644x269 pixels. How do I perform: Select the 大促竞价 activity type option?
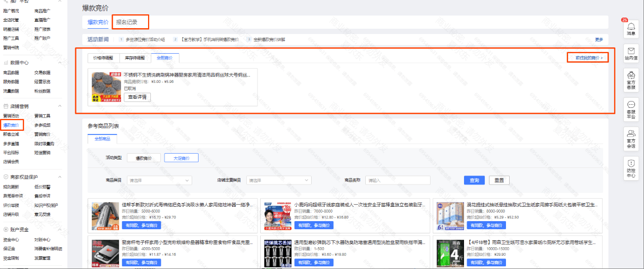(181, 158)
